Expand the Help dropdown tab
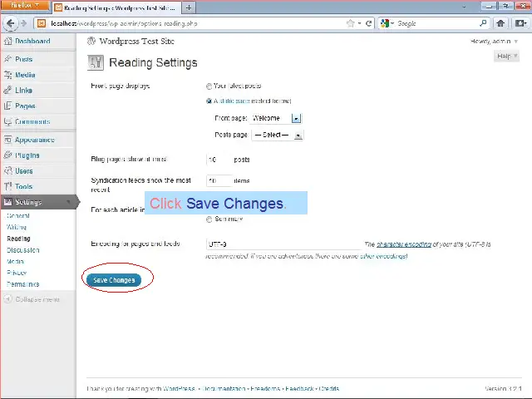This screenshot has height=399, width=532. tap(506, 56)
